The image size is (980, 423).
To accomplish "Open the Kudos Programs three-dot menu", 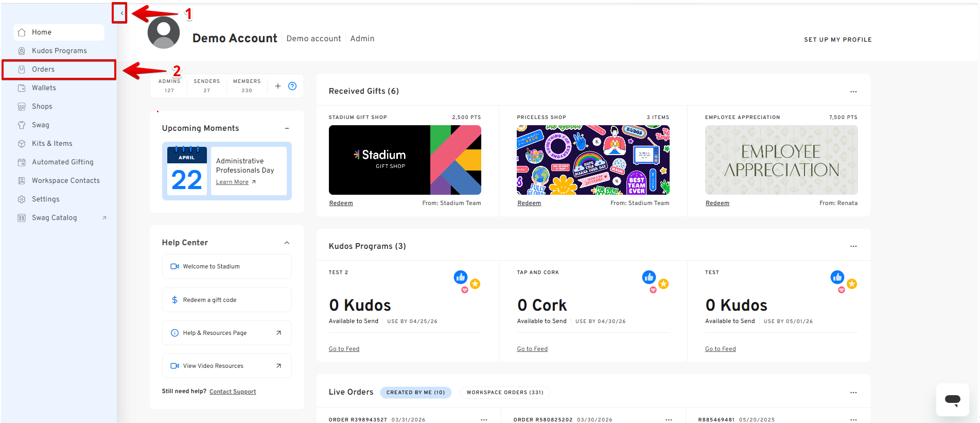I will click(x=853, y=246).
